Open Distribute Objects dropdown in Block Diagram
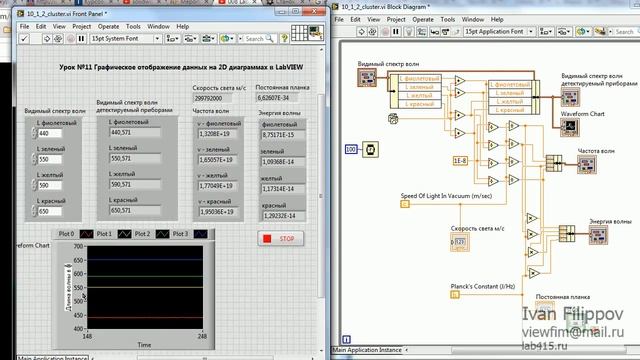Image resolution: width=640 pixels, height=360 pixels. [x=564, y=31]
